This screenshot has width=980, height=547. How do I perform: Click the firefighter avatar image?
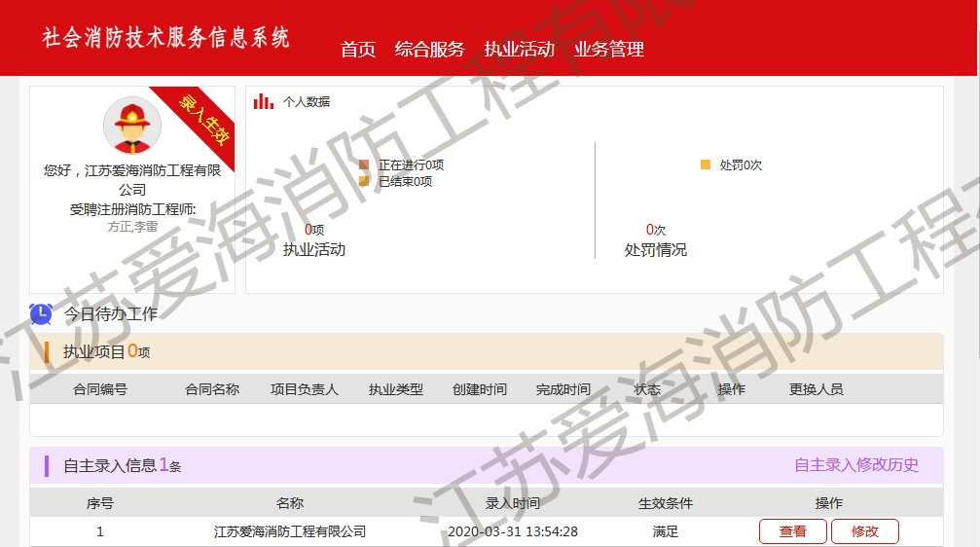(x=132, y=126)
